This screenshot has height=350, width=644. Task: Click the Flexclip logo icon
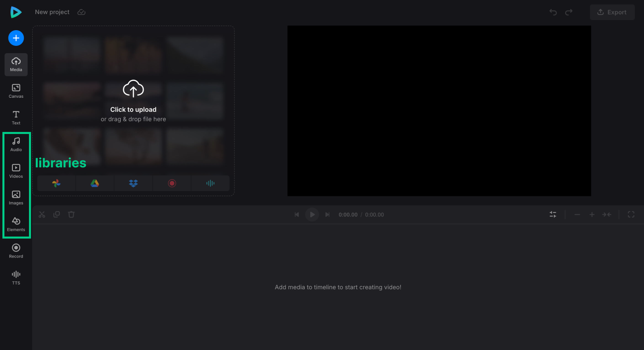click(x=16, y=12)
